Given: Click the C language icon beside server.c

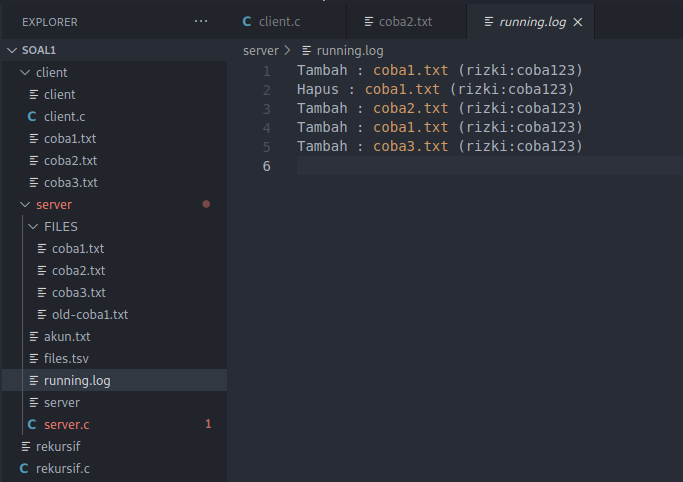Looking at the screenshot, I should tap(32, 425).
